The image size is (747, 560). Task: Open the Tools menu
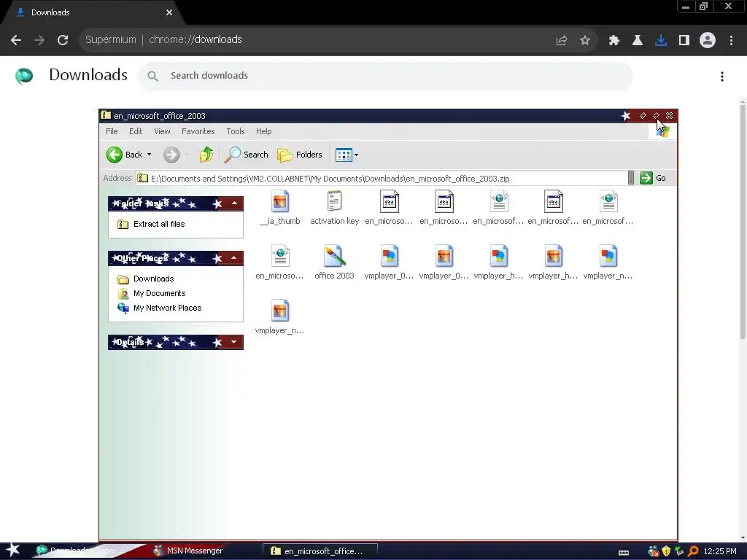pos(236,131)
